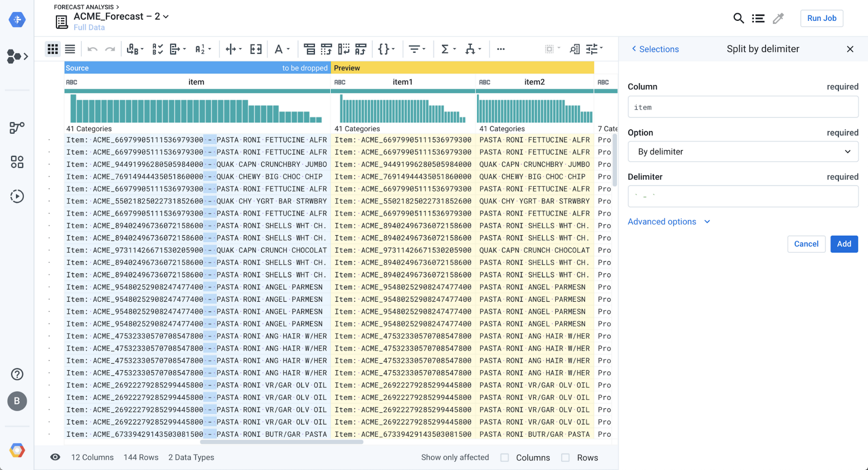868x470 pixels.
Task: Click the unpivot columns icon
Action: click(x=344, y=49)
